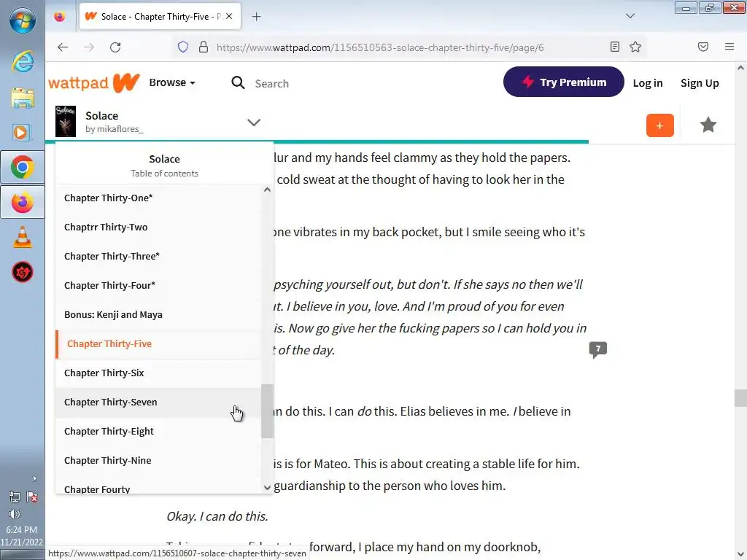747x560 pixels.
Task: Open the list all tabs chevron
Action: click(630, 16)
